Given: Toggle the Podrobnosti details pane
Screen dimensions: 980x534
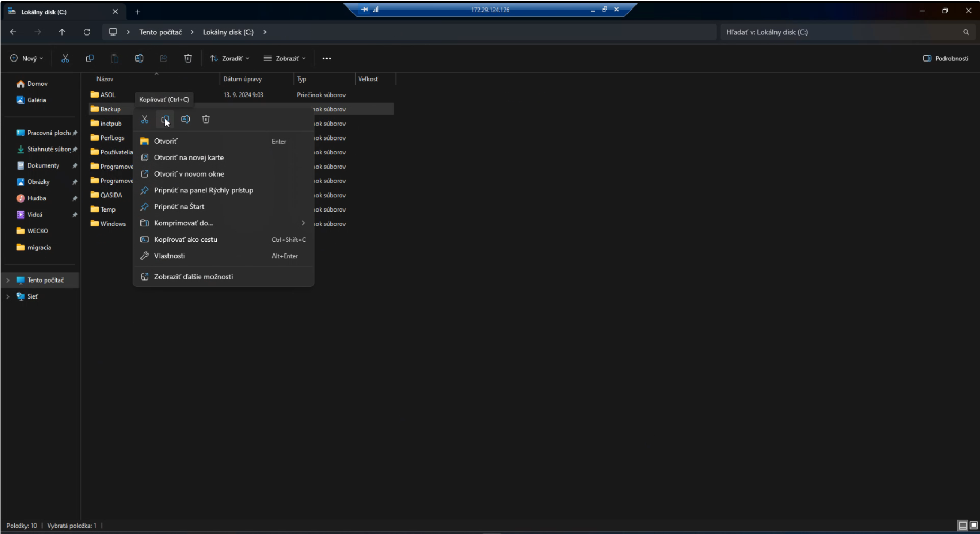Looking at the screenshot, I should [946, 58].
